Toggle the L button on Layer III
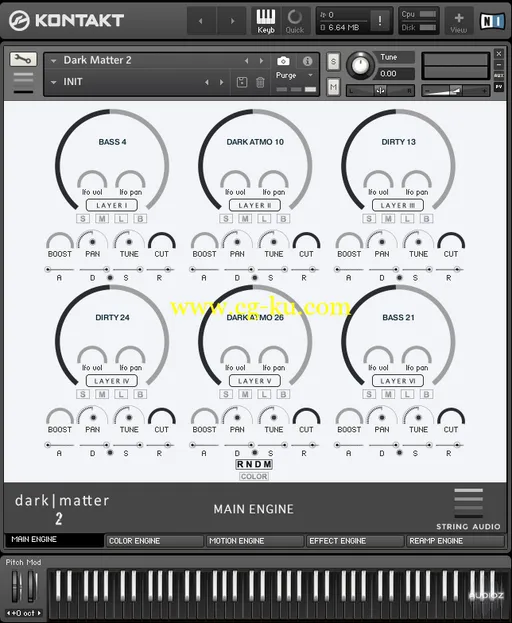This screenshot has height=623, width=512. click(x=407, y=219)
